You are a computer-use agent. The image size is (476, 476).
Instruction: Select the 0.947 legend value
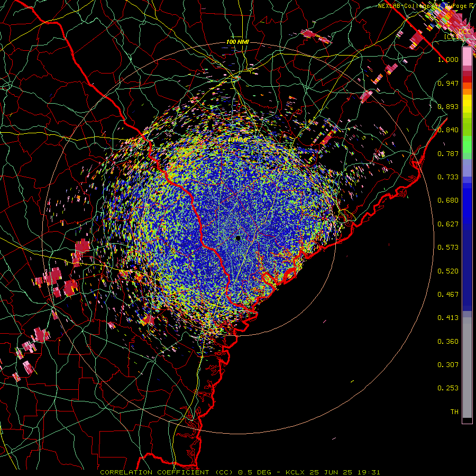(448, 83)
